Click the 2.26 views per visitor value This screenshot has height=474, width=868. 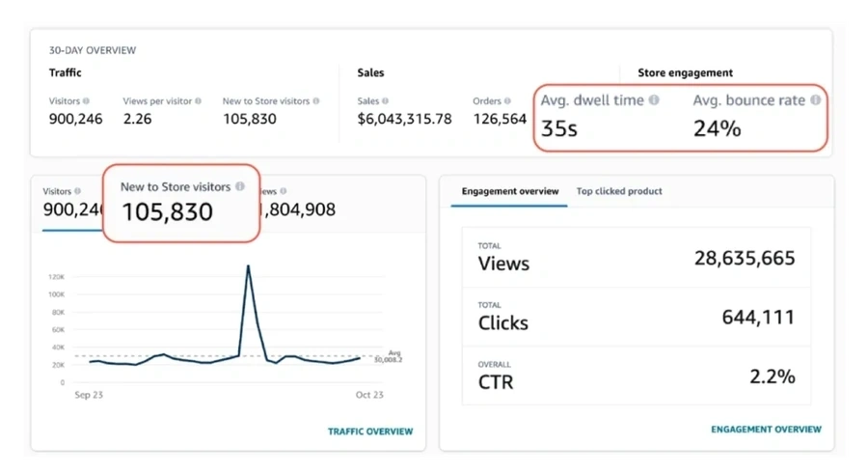coord(137,119)
